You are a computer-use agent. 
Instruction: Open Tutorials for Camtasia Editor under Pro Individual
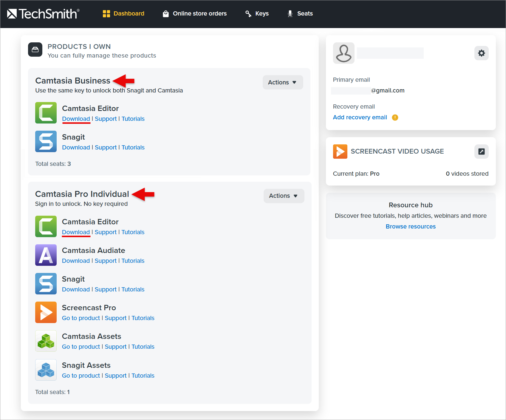click(133, 232)
